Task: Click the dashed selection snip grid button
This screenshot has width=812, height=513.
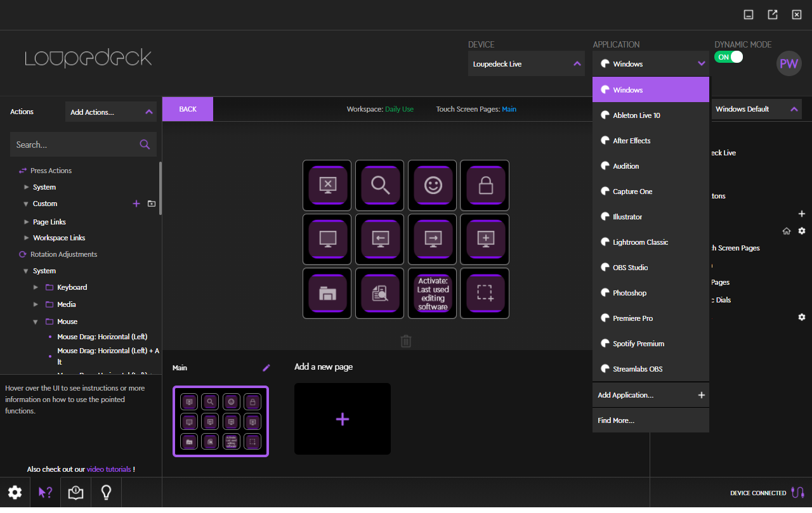Action: (485, 293)
